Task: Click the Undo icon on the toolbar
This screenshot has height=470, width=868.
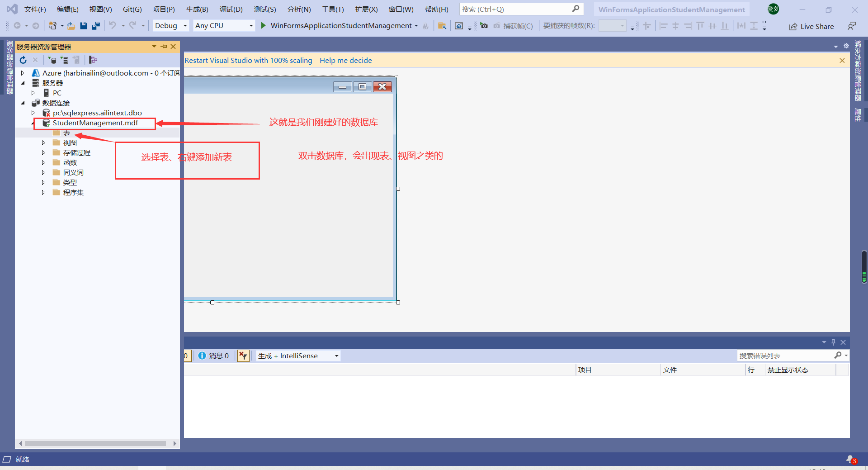Action: click(113, 25)
